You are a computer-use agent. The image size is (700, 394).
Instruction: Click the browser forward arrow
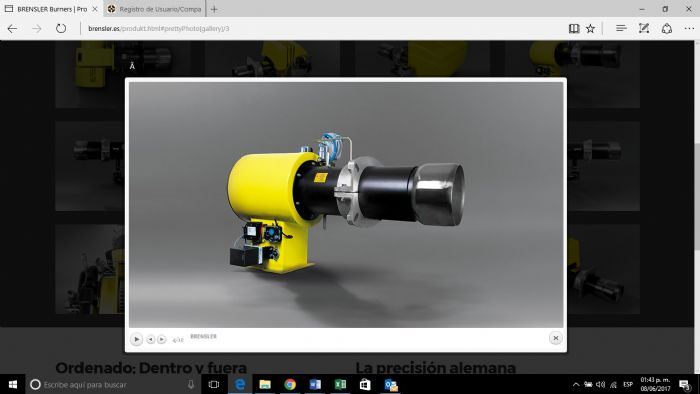click(37, 29)
